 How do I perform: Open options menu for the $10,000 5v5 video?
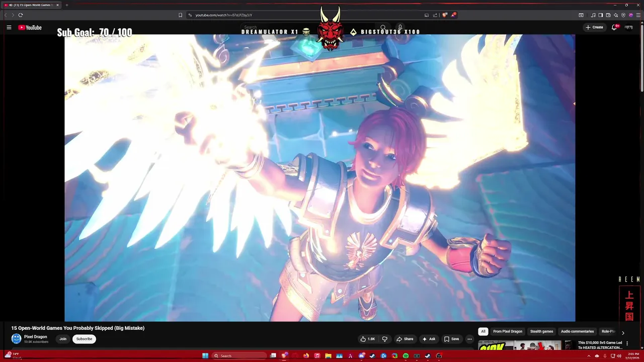pos(627,343)
